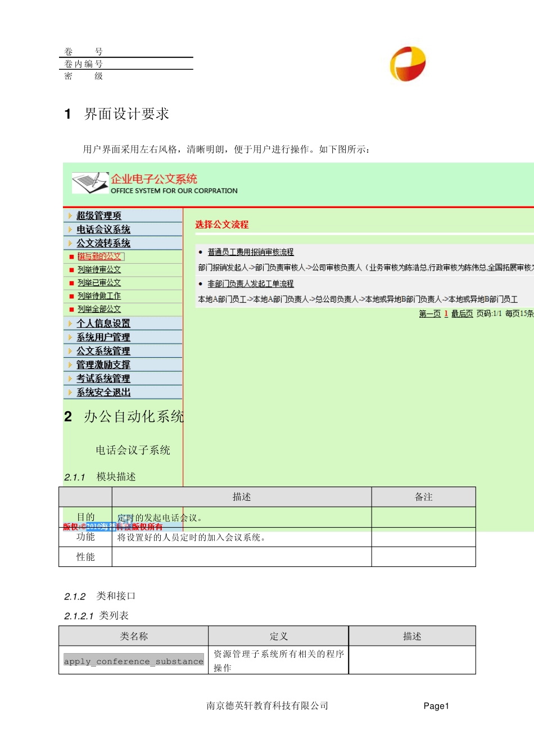Click the 界面设计要求 section heading
Viewport: 534px width, 756px height.
(126, 114)
